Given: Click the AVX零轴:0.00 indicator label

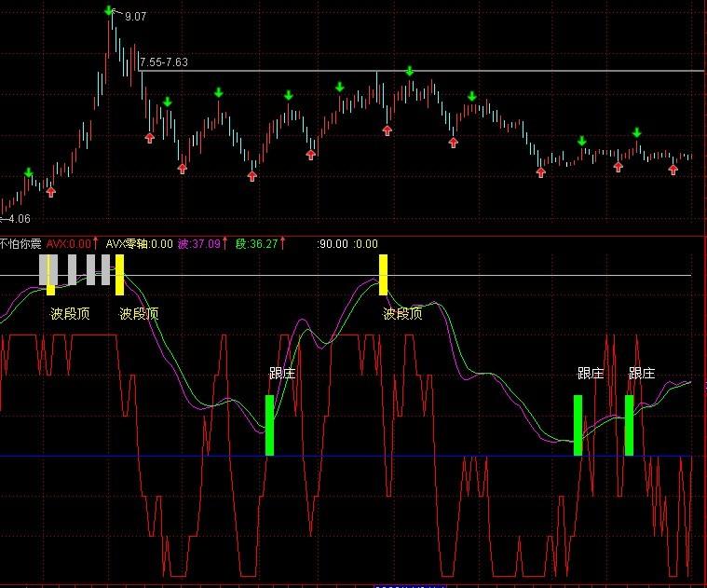Looking at the screenshot, I should pos(139,244).
